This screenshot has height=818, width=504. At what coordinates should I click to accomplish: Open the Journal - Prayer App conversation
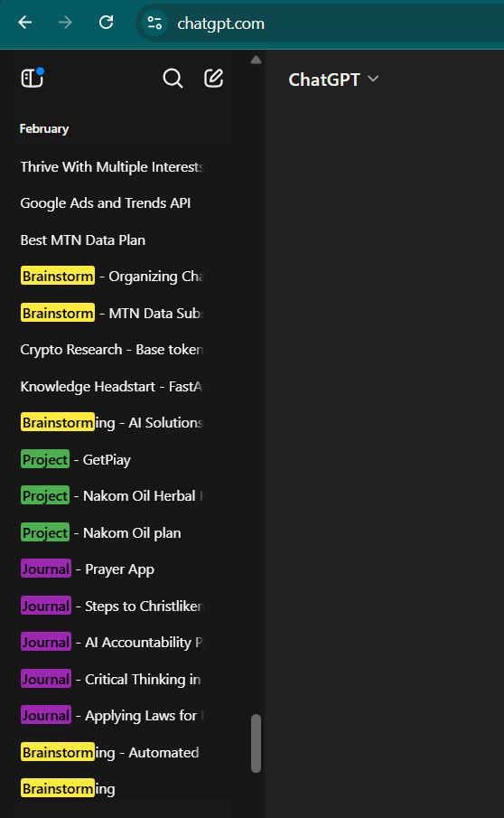111,569
